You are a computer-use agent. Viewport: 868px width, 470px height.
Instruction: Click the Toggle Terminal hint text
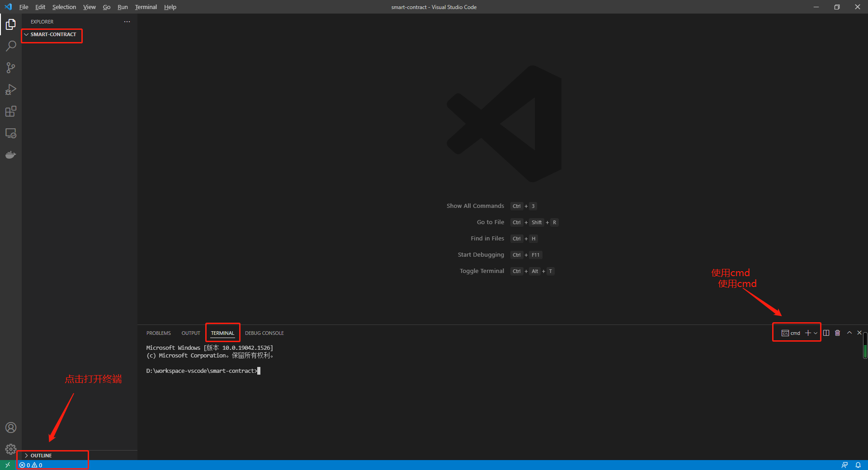(482, 271)
